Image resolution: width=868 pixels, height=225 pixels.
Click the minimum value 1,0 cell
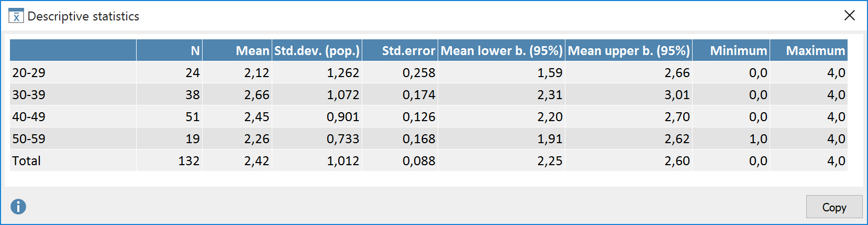pyautogui.click(x=758, y=139)
